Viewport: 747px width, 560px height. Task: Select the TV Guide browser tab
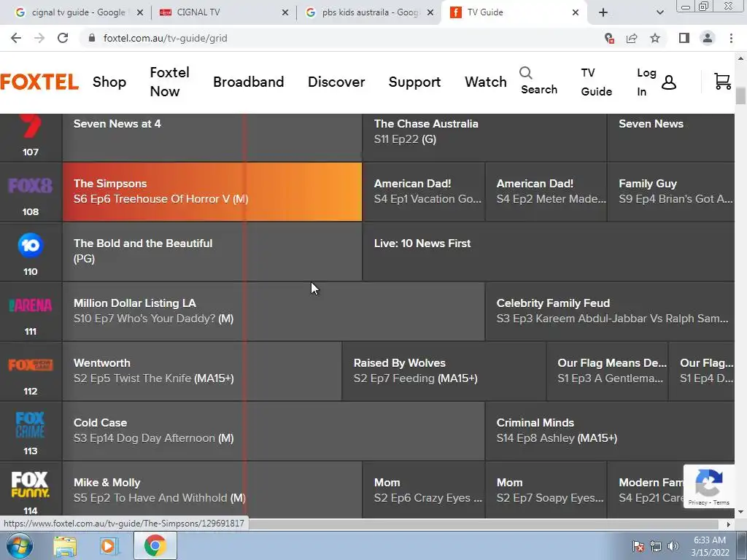pos(514,12)
